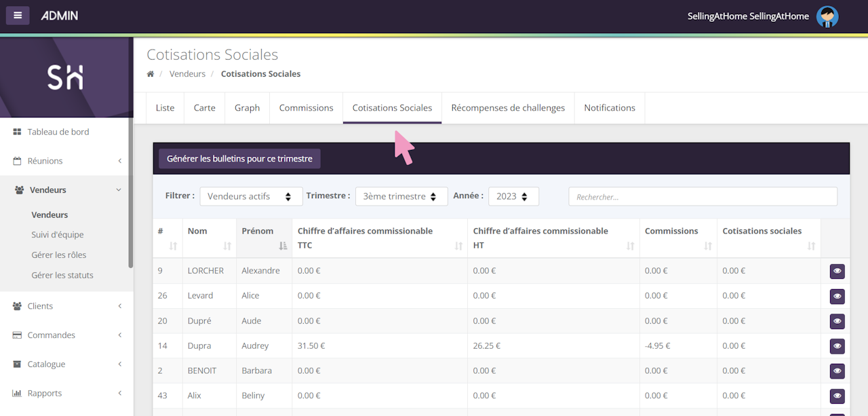The image size is (868, 416).
Task: Sort by the # column arrows
Action: click(x=172, y=246)
